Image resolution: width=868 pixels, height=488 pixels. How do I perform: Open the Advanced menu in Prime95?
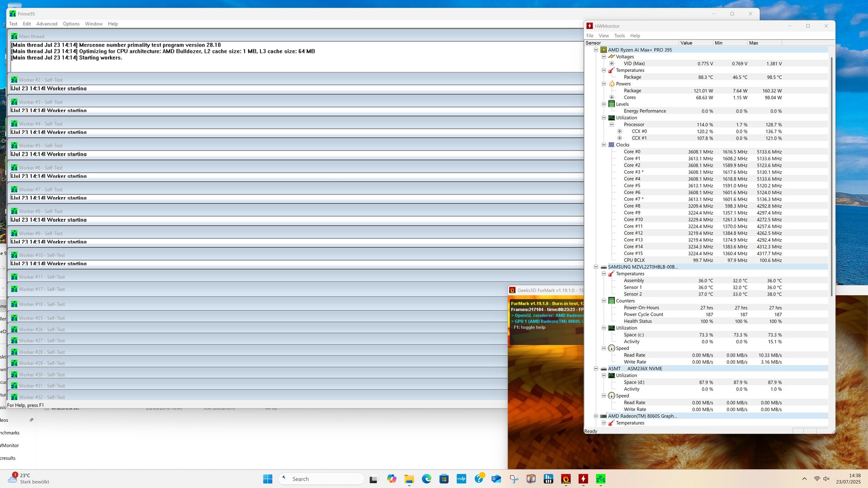pyautogui.click(x=47, y=24)
